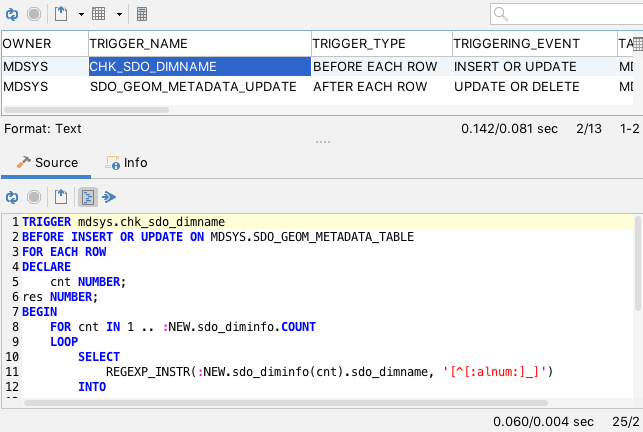Click the refresh icon in the top toolbar

pyautogui.click(x=11, y=14)
